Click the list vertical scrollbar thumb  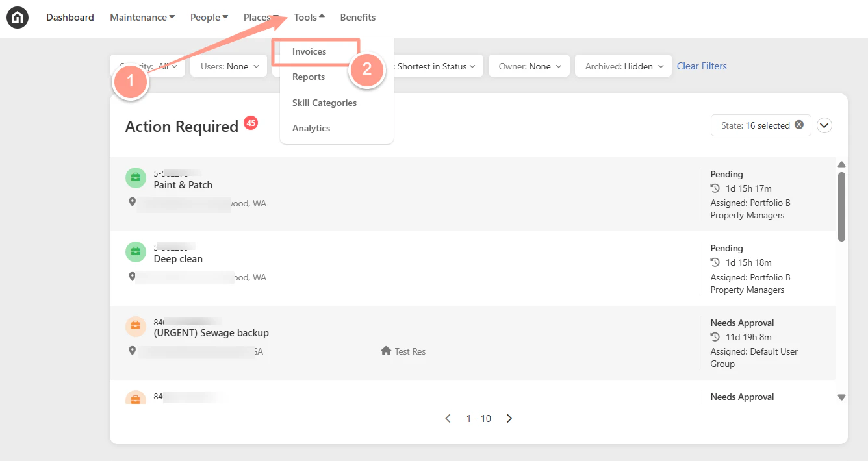click(x=842, y=206)
